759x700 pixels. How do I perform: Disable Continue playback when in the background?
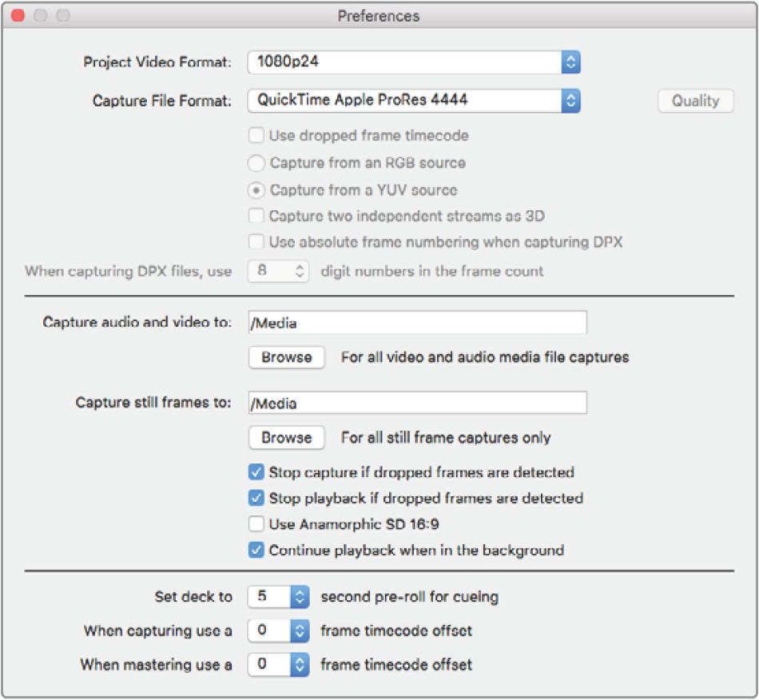click(256, 550)
